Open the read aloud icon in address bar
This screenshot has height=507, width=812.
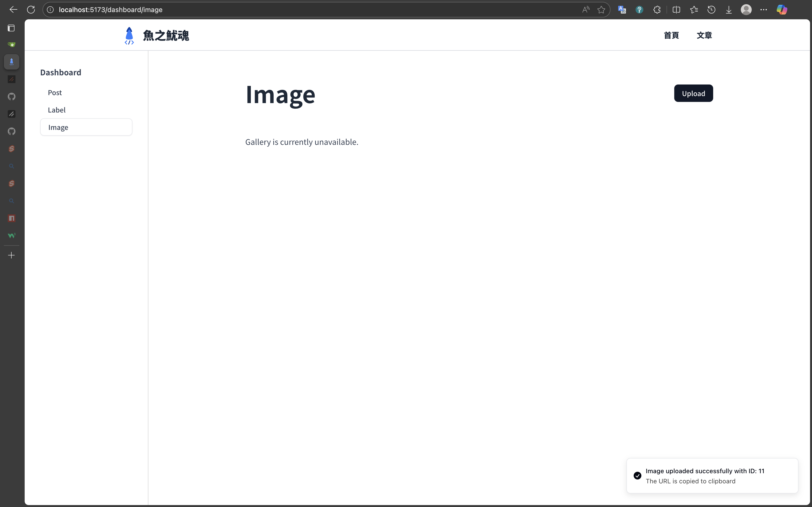pos(586,10)
